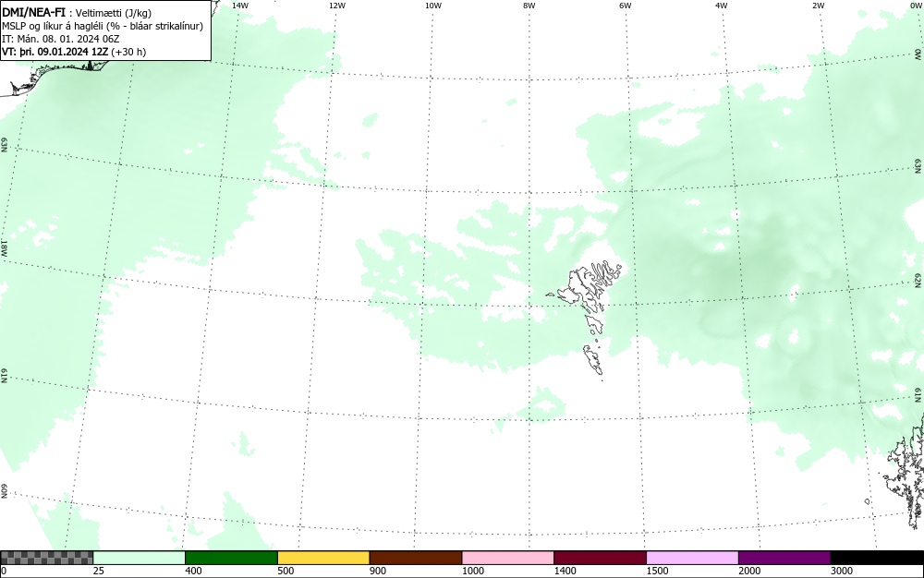Click the legend value "2000"
Screen dimensions: 924x578
749,571
